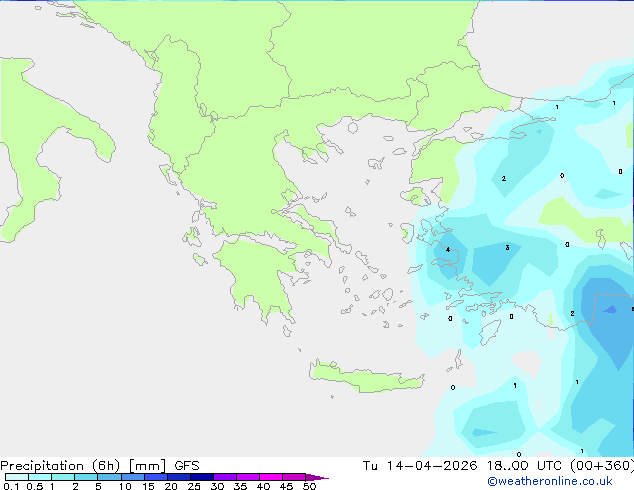The height and width of the screenshot is (490, 634).
Task: Click the 10–15 mm legend swatch
Action: coord(133,477)
